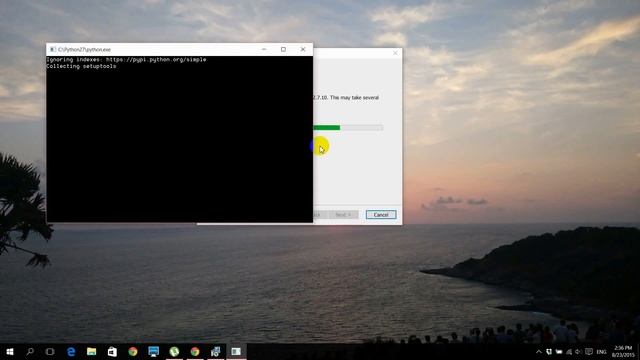Open the Action Center notifications icon
The width and height of the screenshot is (640, 360).
(x=589, y=352)
